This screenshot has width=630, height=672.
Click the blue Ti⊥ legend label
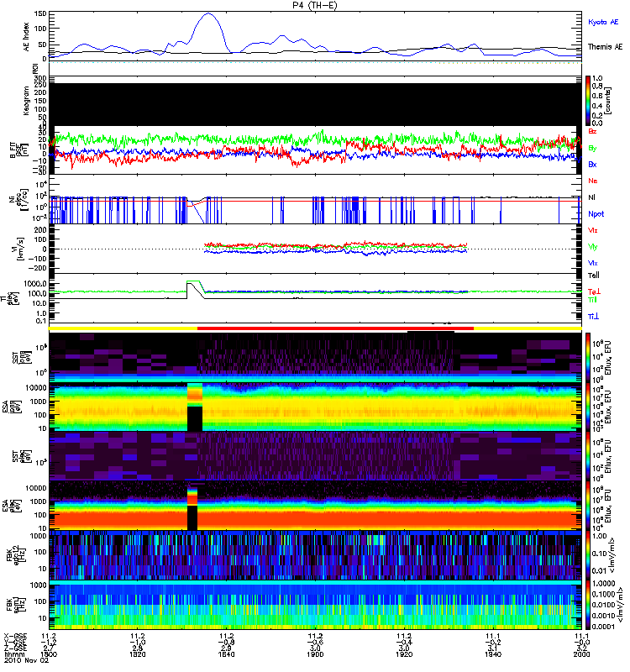[x=593, y=317]
